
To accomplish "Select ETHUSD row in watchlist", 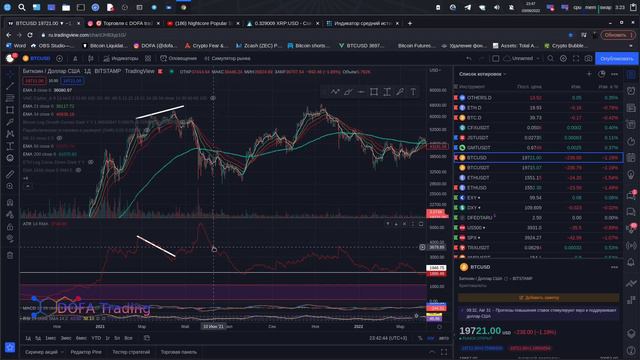I will pos(538,188).
